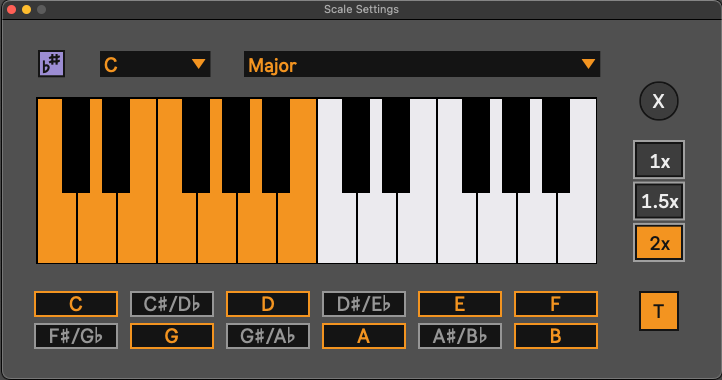Click the round X close button
Image resolution: width=722 pixels, height=380 pixels.
click(x=658, y=101)
